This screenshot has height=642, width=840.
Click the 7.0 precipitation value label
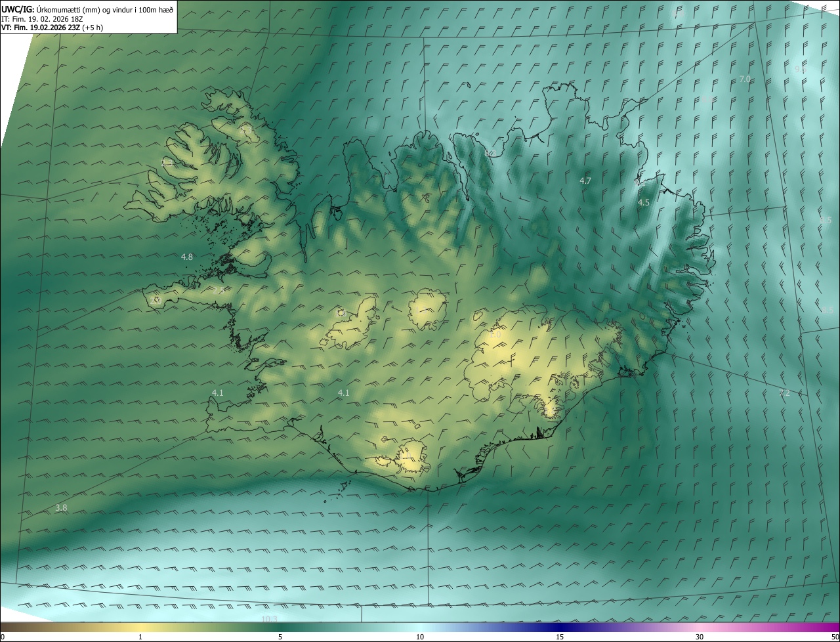tap(745, 79)
